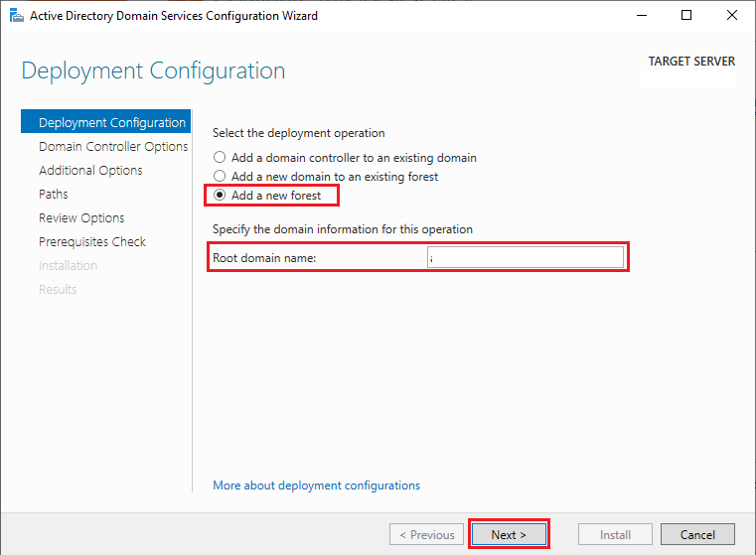Open the Prerequisites Check step
This screenshot has height=555, width=756.
[x=92, y=242]
